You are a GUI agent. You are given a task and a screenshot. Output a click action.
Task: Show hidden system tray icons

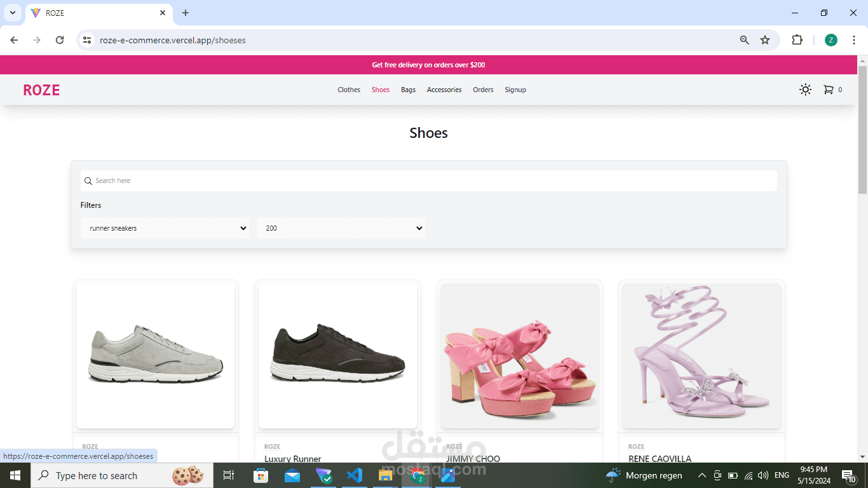(702, 475)
